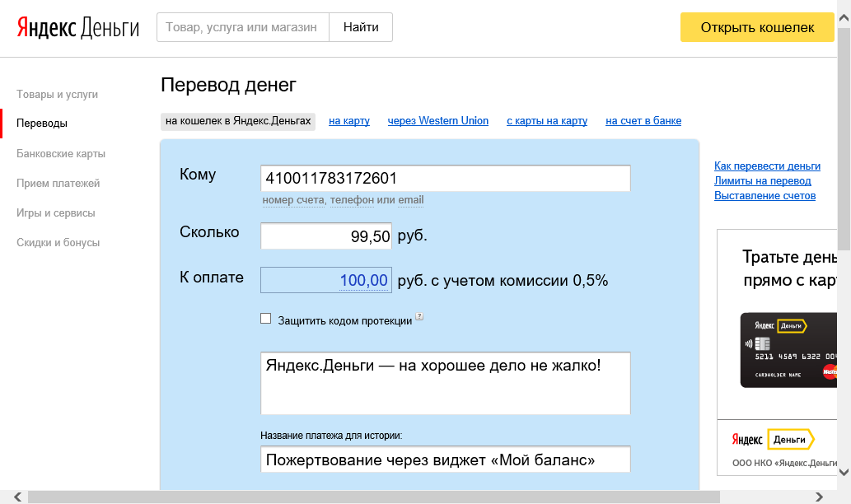Viewport: 851px width, 504px height.
Task: Open Товары и услуги in the sidebar
Action: (57, 94)
